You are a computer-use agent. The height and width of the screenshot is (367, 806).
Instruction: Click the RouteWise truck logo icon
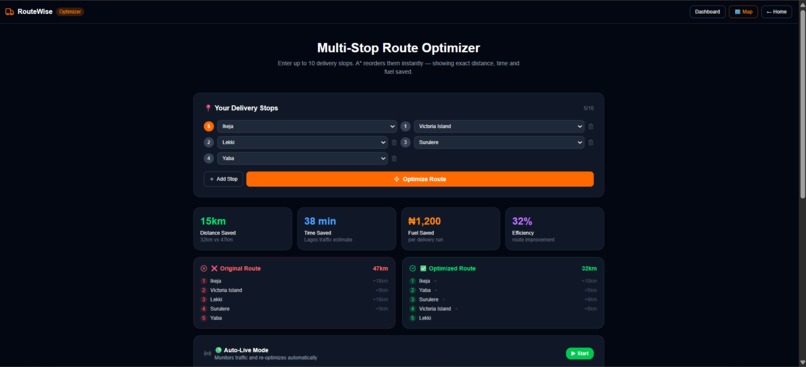point(9,12)
